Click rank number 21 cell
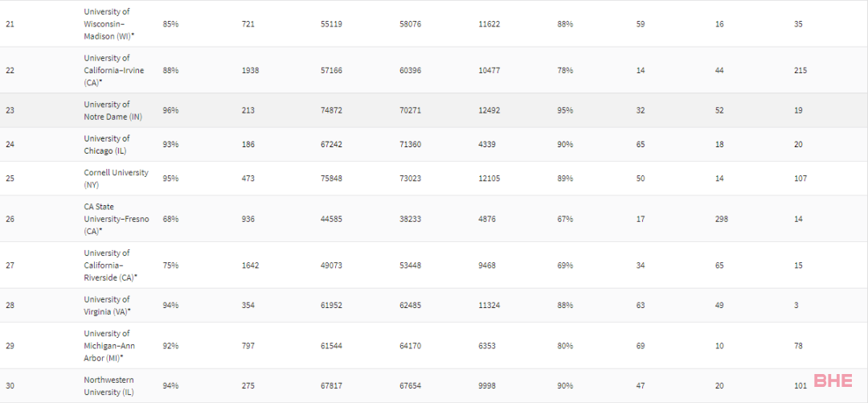868x403 pixels. coord(10,24)
